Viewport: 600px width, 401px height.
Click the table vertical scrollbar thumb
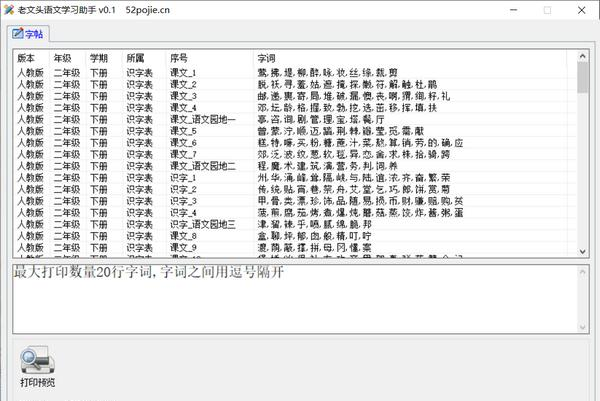[582, 78]
